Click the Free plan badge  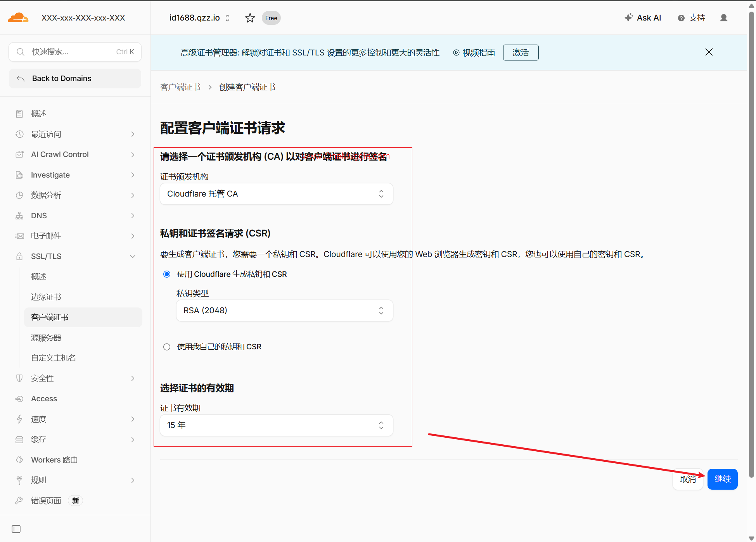point(271,18)
